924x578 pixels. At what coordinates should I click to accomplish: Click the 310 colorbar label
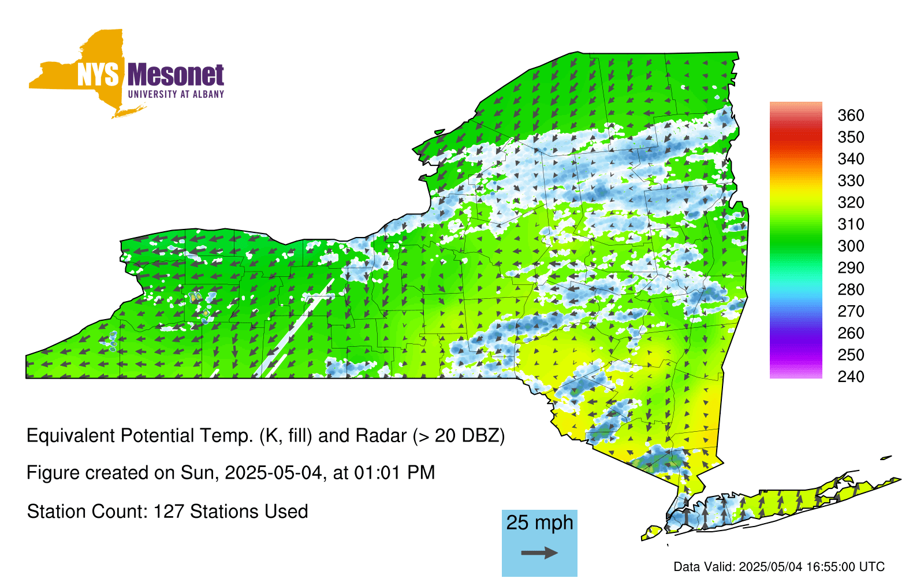[851, 224]
